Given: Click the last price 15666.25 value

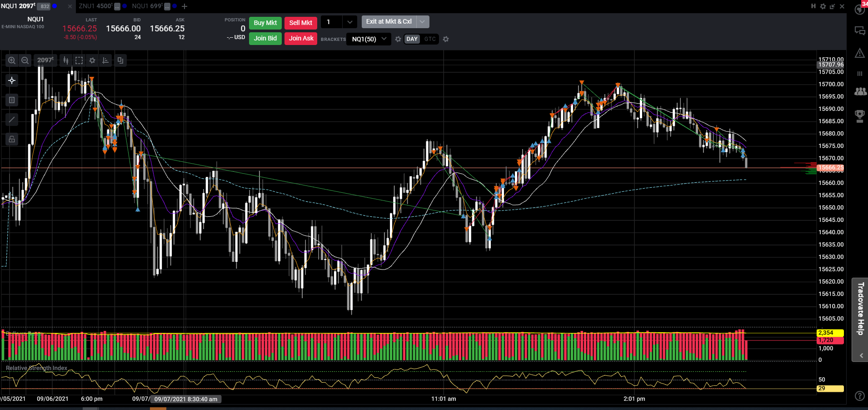Looking at the screenshot, I should [x=80, y=29].
